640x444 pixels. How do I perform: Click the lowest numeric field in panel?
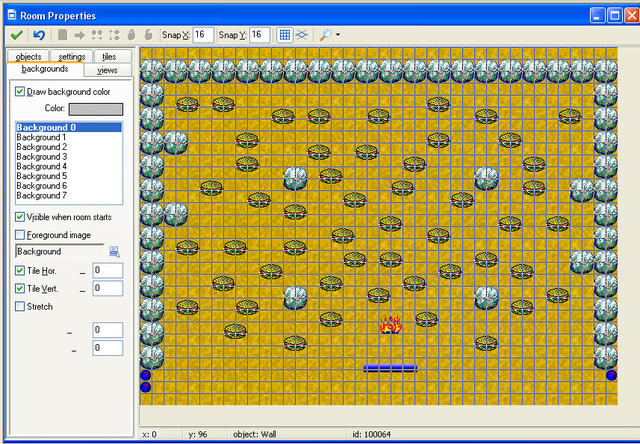(108, 348)
